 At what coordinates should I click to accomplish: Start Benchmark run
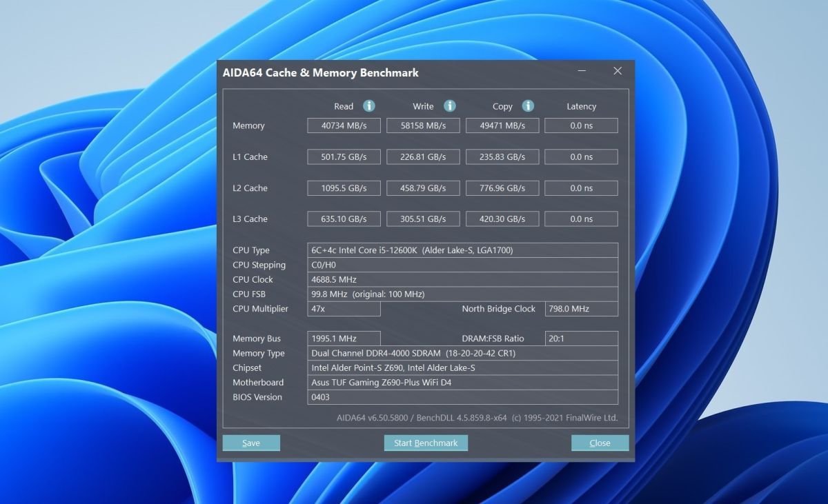coord(426,443)
